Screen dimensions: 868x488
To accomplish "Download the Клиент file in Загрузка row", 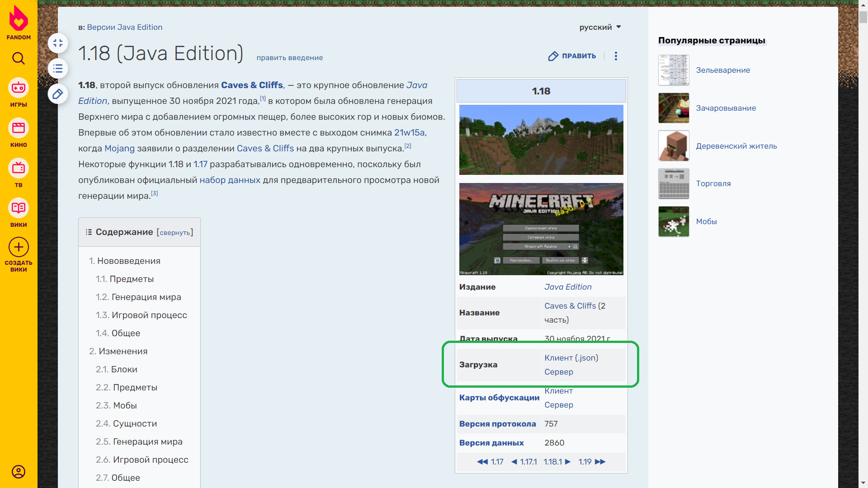I will click(x=558, y=358).
